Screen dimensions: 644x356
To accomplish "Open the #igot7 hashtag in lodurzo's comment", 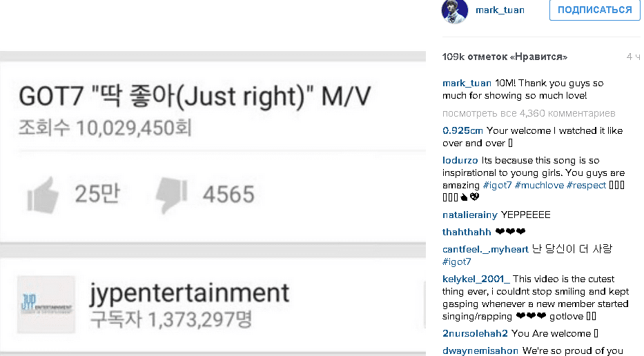I will click(498, 185).
